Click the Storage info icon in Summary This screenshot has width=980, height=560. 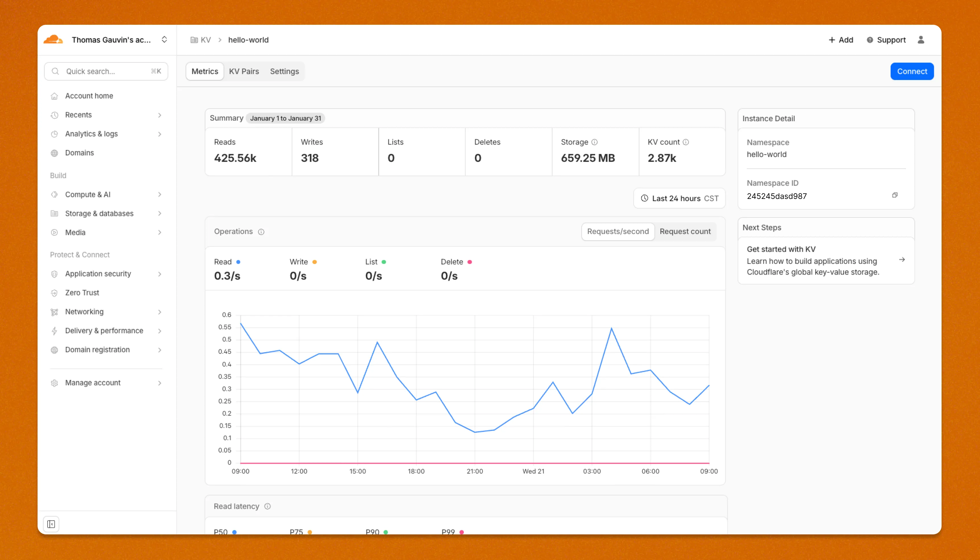tap(595, 142)
